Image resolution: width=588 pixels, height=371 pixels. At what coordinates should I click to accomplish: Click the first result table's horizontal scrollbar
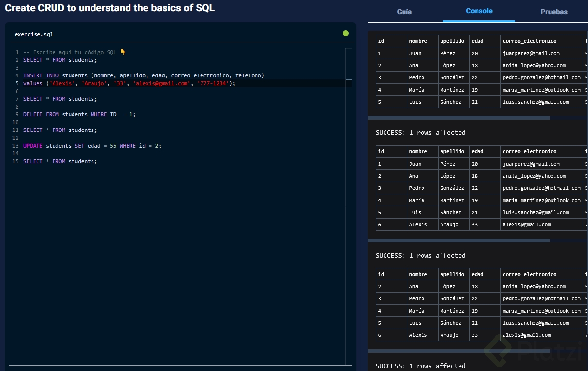[459, 118]
